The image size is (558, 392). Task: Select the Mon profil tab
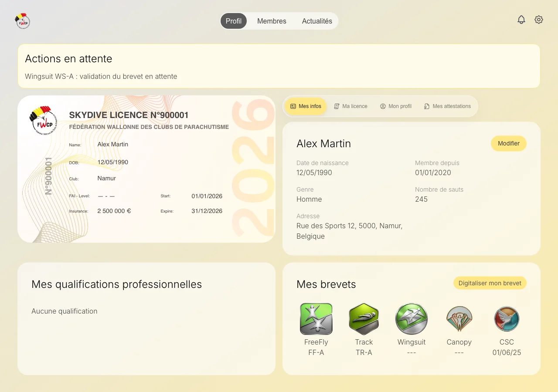pyautogui.click(x=396, y=106)
